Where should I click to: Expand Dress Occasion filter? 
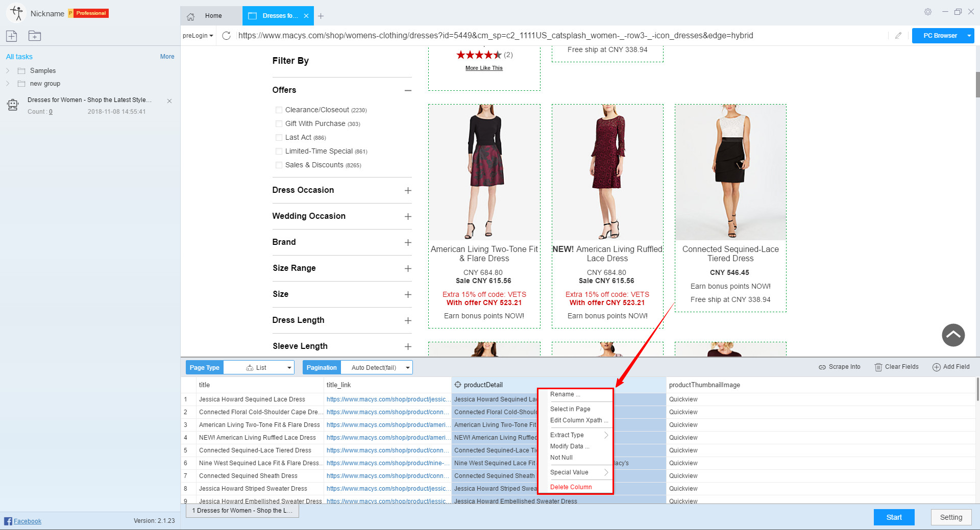[x=408, y=190]
